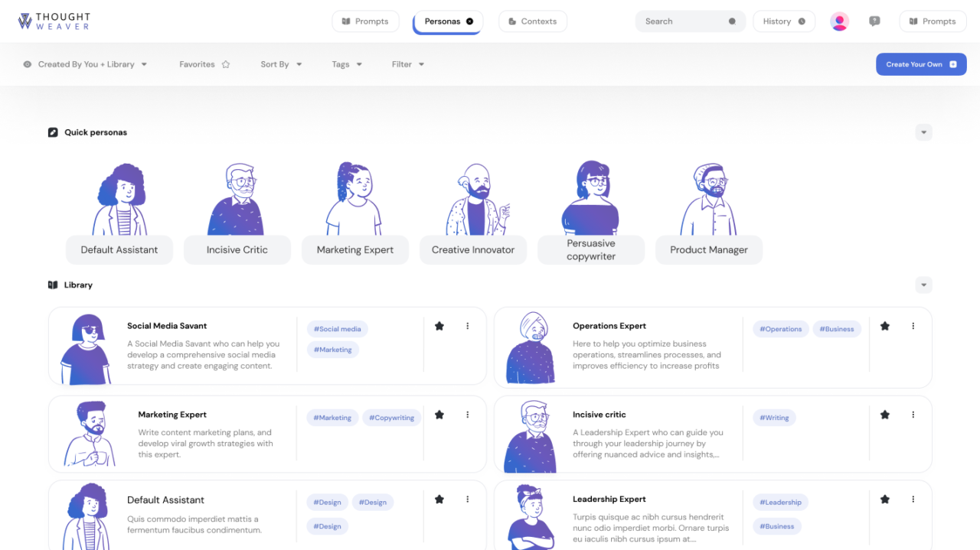Screen dimensions: 980x550
Task: Click the Create Your Own button
Action: point(920,64)
